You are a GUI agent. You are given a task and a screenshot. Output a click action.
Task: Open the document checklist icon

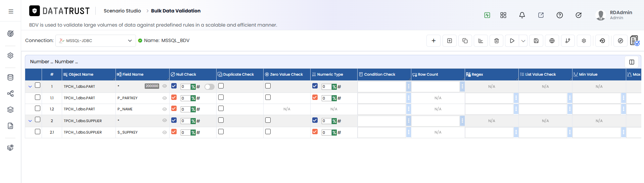click(635, 41)
